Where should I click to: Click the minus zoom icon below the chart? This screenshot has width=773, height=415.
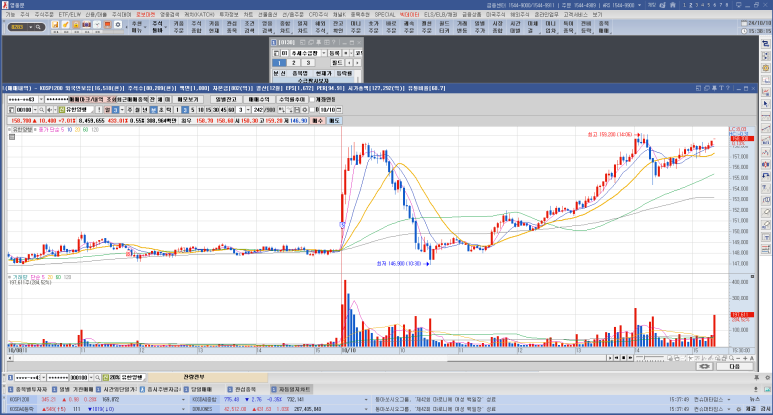(738, 358)
